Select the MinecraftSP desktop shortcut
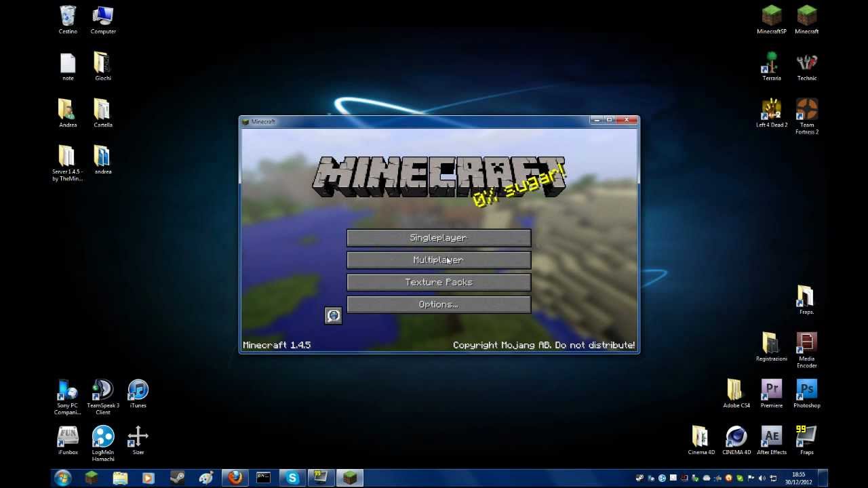The height and width of the screenshot is (488, 868). click(772, 20)
